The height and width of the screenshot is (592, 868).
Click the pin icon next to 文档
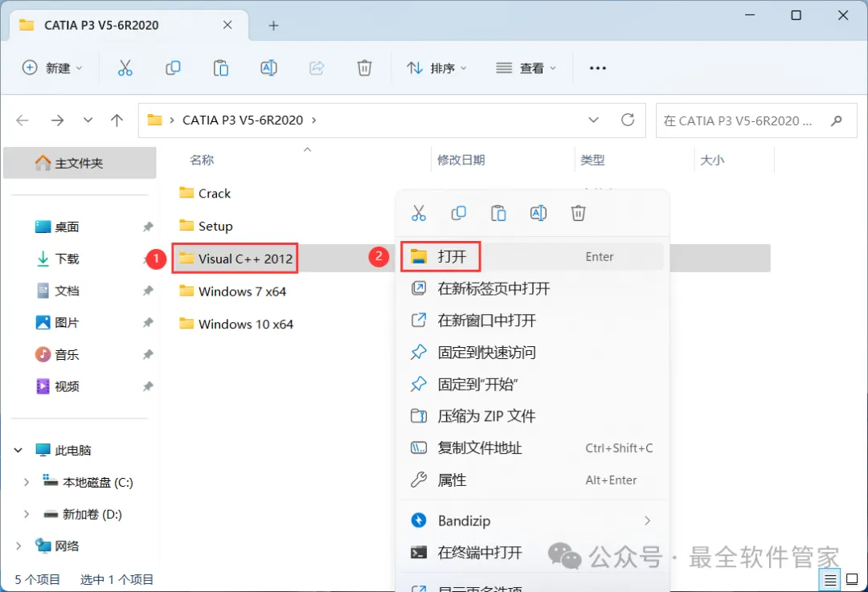pyautogui.click(x=148, y=291)
